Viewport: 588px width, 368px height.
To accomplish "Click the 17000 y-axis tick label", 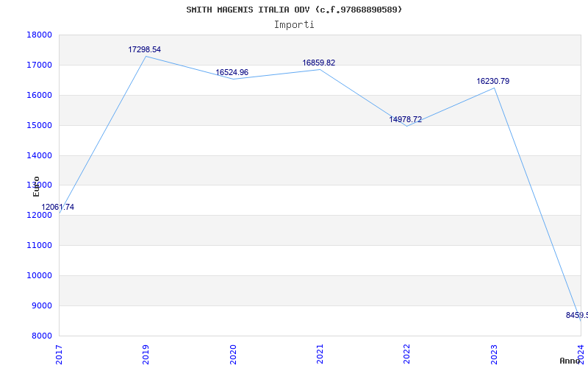I will [x=39, y=65].
